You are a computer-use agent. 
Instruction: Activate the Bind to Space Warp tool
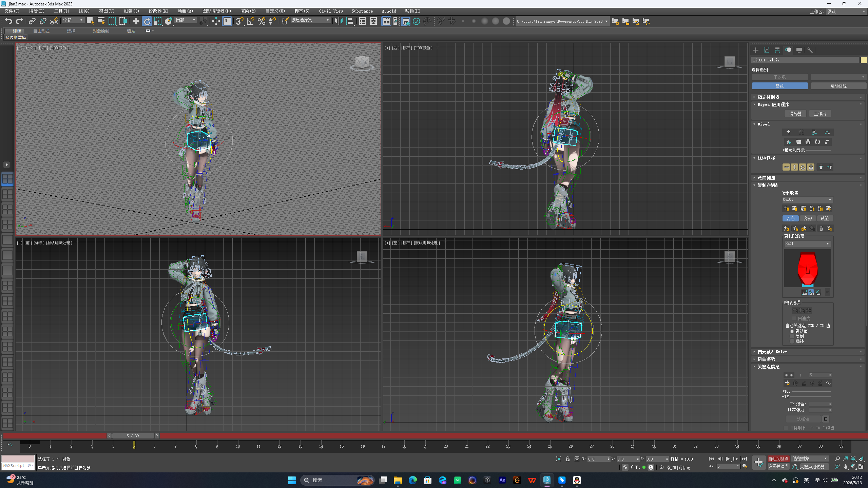54,21
